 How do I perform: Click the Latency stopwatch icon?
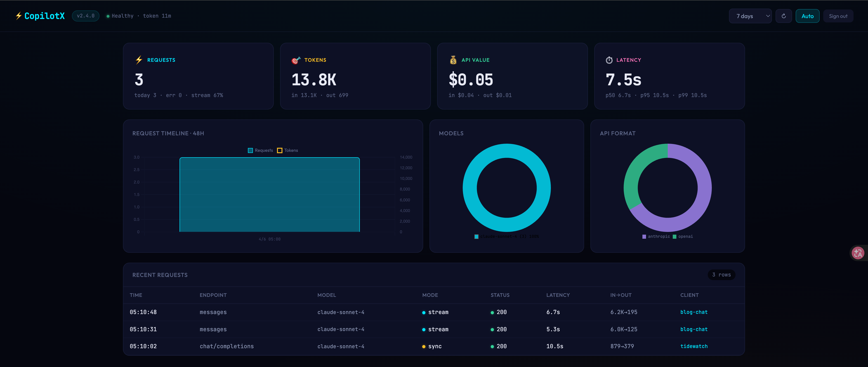pos(609,60)
